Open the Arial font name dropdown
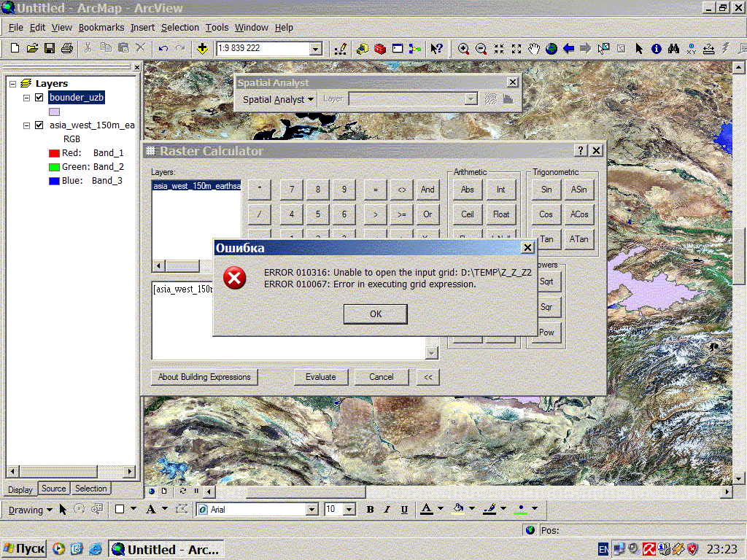This screenshot has height=560, width=747. [311, 509]
